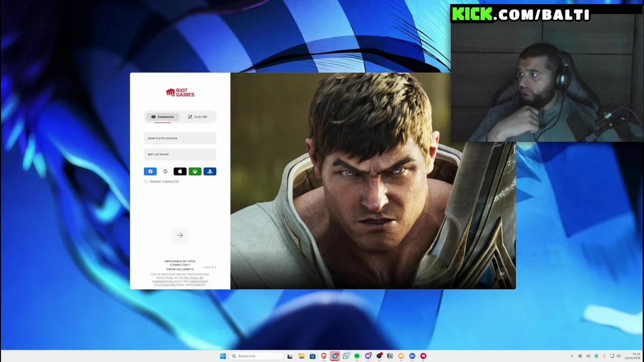Open the Windows Start menu
Viewport: 644px width, 362px height.
(223, 356)
